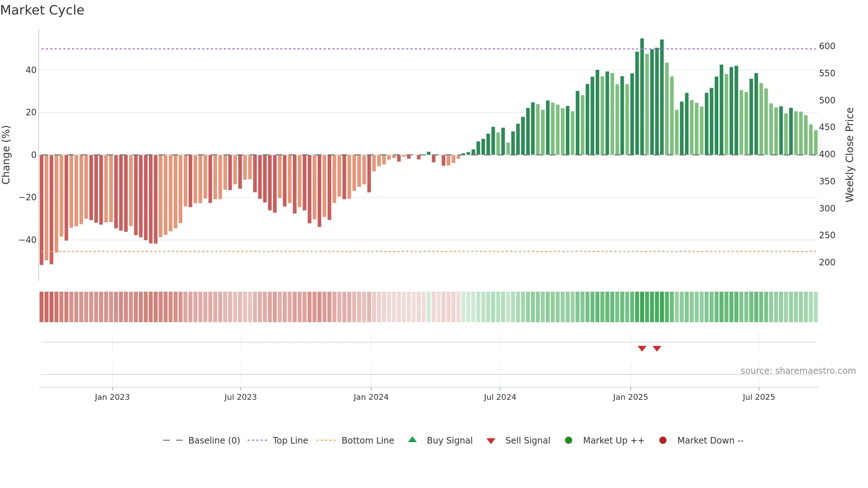Image resolution: width=868 pixels, height=488 pixels.
Task: Click the 300 tick on the price axis
Action: tap(827, 209)
